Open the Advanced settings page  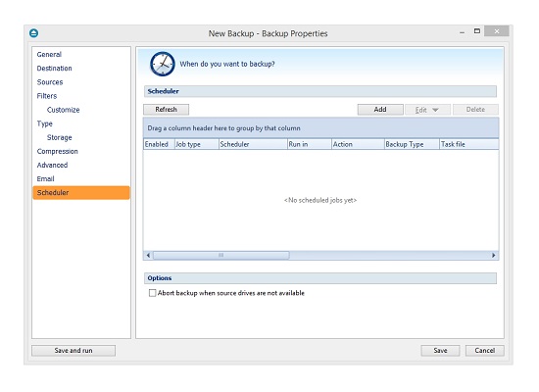pos(52,165)
